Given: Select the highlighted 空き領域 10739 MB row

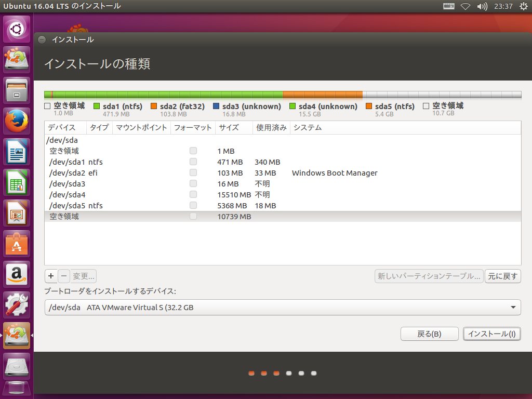Looking at the screenshot, I should 283,217.
